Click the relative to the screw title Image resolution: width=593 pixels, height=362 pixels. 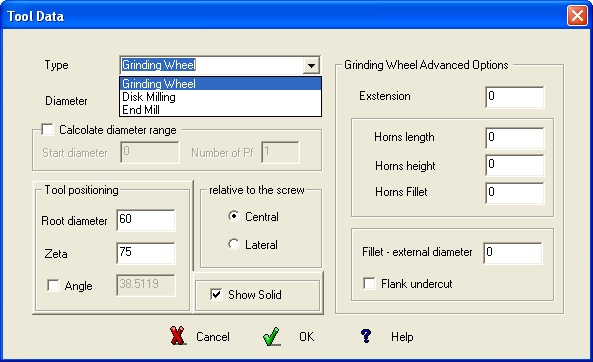[257, 190]
